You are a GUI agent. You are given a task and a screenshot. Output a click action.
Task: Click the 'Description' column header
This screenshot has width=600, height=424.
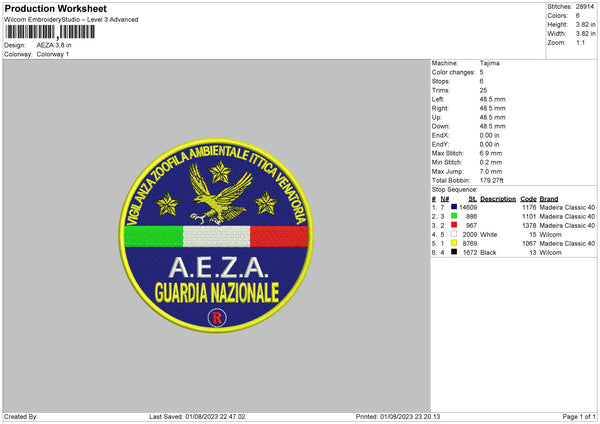coord(498,199)
